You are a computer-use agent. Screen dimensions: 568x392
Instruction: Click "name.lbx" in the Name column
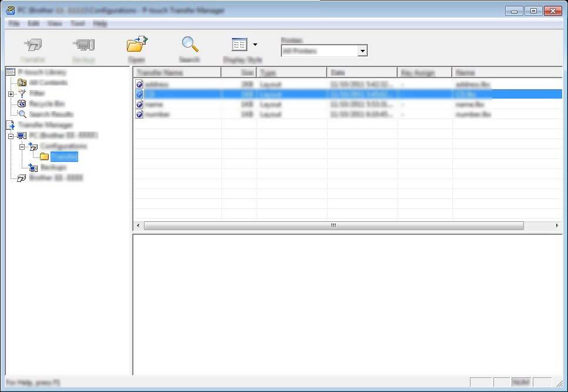[470, 104]
